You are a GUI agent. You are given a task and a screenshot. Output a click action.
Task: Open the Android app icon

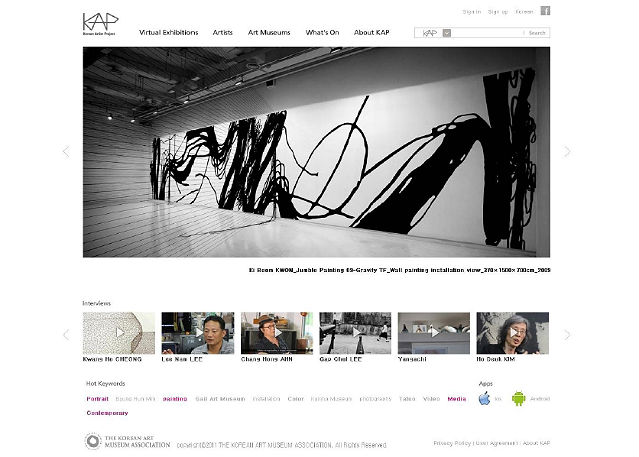pos(518,398)
